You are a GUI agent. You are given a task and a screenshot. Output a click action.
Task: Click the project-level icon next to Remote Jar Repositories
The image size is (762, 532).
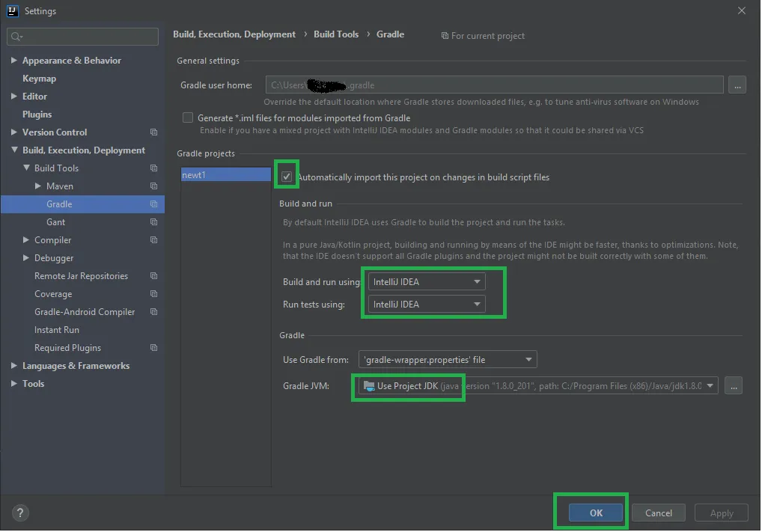point(153,276)
